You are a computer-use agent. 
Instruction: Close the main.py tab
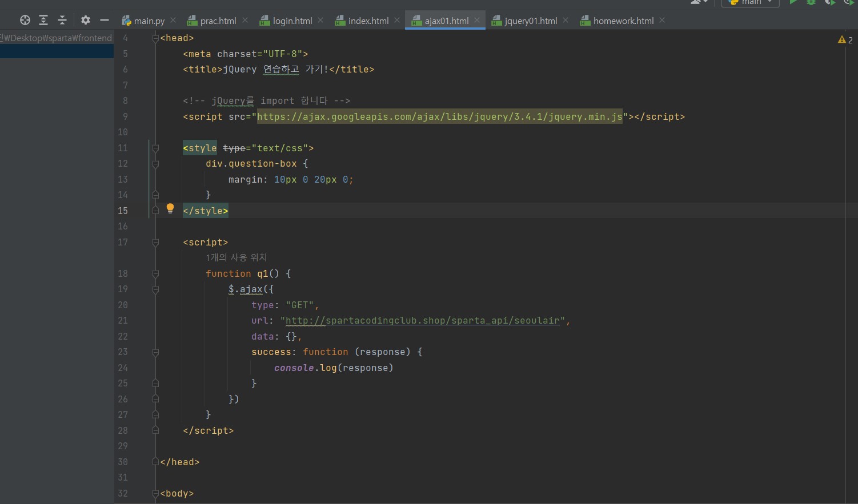pos(173,20)
